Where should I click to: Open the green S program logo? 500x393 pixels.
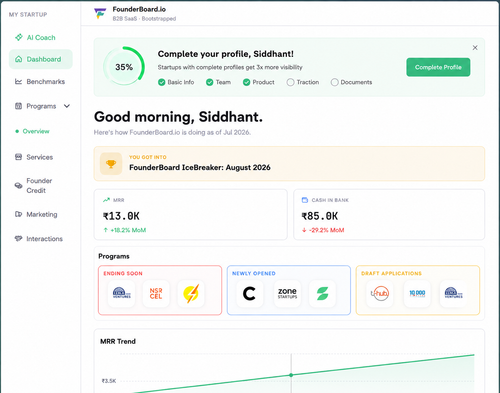click(x=322, y=293)
